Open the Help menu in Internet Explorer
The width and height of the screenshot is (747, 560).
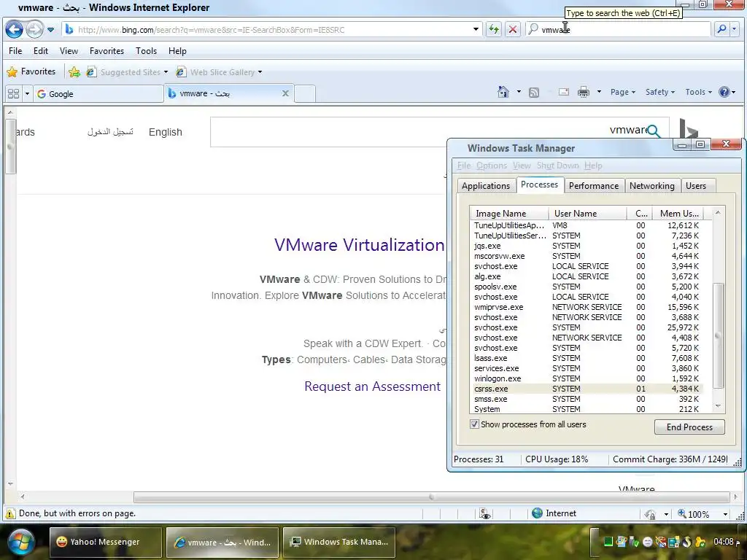(177, 51)
